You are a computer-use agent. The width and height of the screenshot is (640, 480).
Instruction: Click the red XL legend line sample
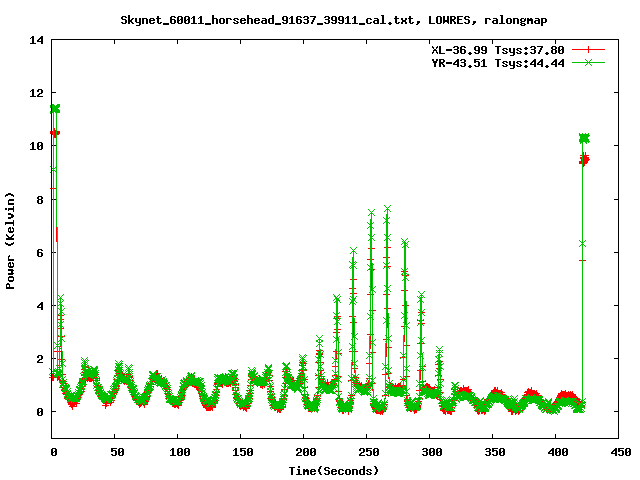click(588, 50)
